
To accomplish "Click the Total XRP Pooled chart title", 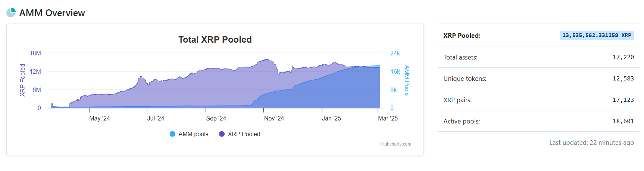I will click(x=215, y=40).
